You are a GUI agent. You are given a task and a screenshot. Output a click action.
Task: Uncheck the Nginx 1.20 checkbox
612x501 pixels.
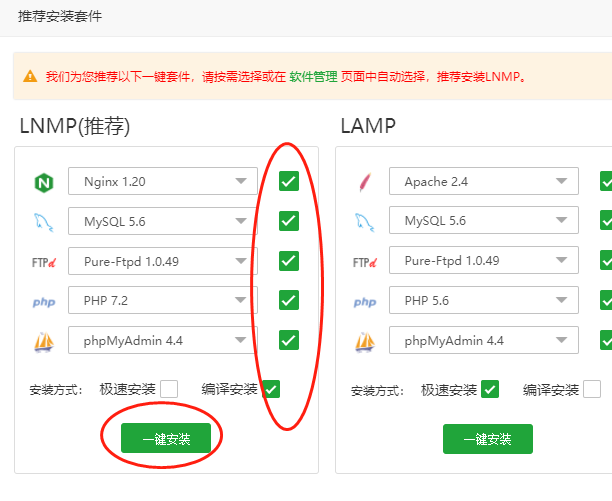(x=289, y=181)
